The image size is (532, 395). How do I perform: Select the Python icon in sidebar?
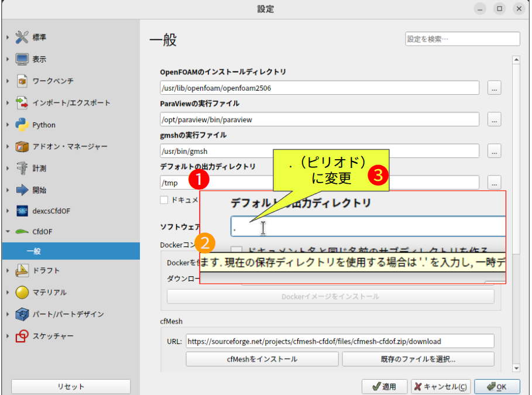pyautogui.click(x=22, y=125)
